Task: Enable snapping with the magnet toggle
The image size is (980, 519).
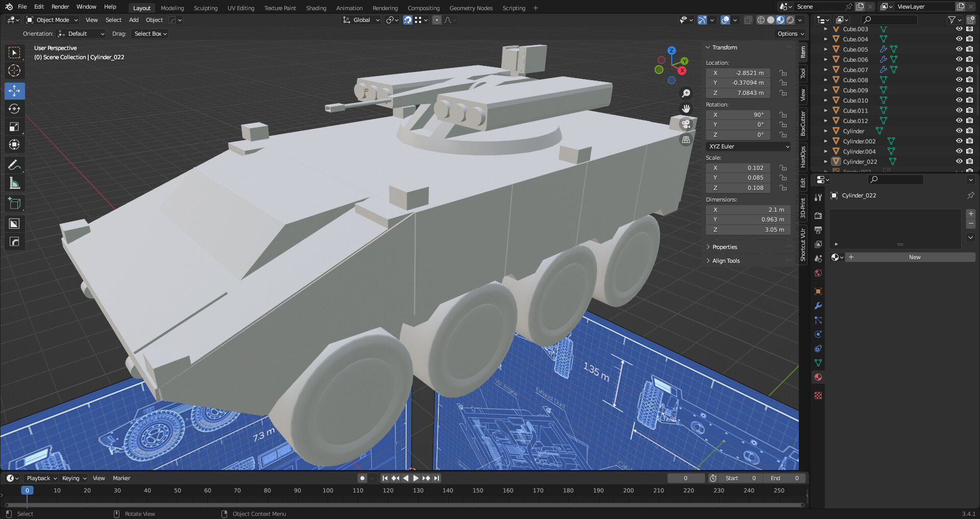Action: pos(408,20)
